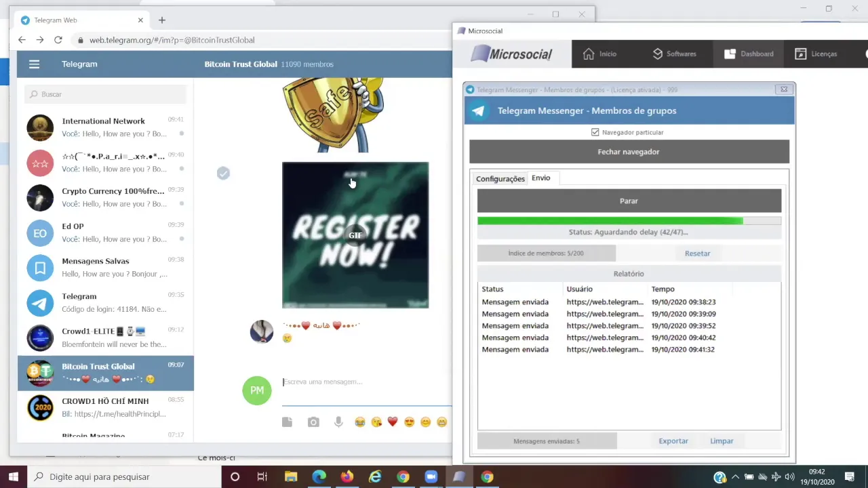This screenshot has width=868, height=488.
Task: Close the Telegram Messenger Membros de grupos dialog
Action: pyautogui.click(x=785, y=89)
